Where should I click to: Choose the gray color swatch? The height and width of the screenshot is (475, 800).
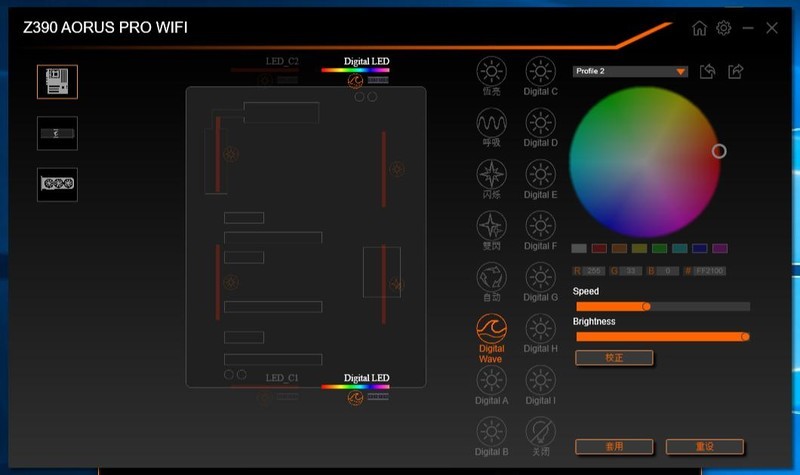[x=579, y=248]
